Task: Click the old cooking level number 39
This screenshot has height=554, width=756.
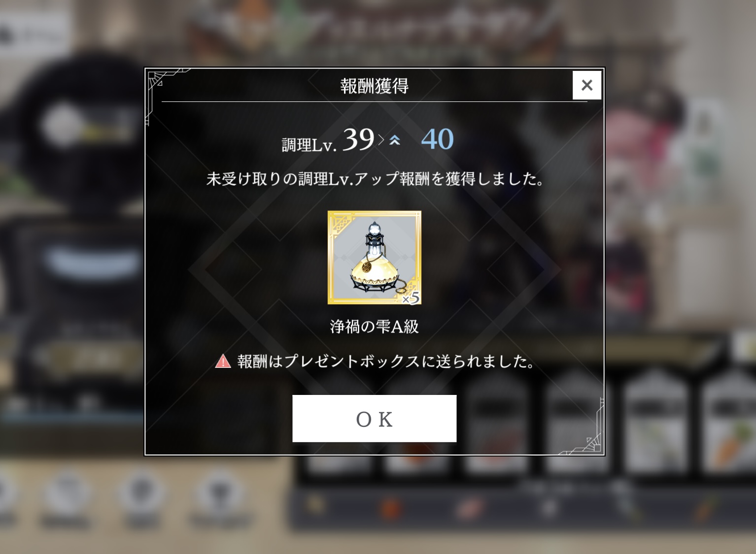Action: (358, 139)
